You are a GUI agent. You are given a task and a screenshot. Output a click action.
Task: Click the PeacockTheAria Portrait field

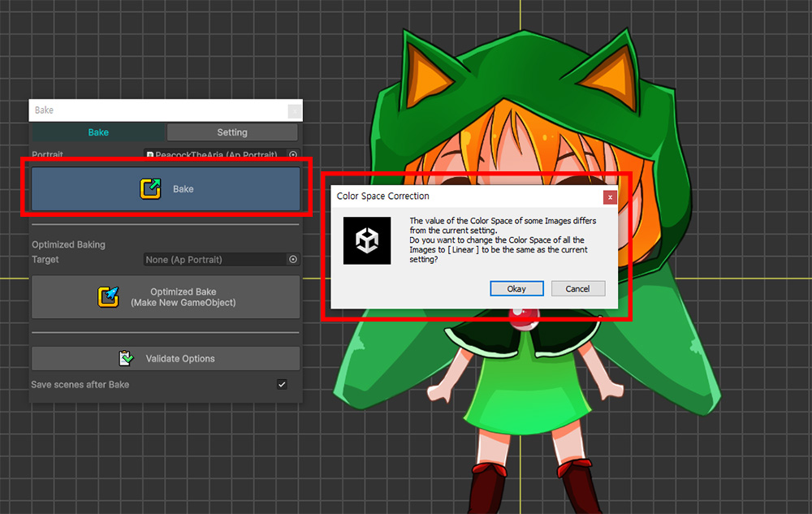[215, 154]
